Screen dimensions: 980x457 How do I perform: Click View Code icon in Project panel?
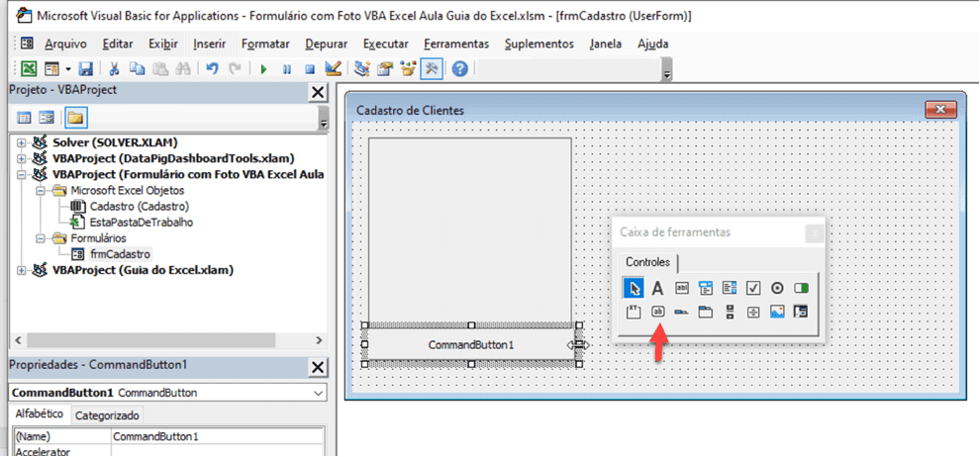click(x=23, y=117)
